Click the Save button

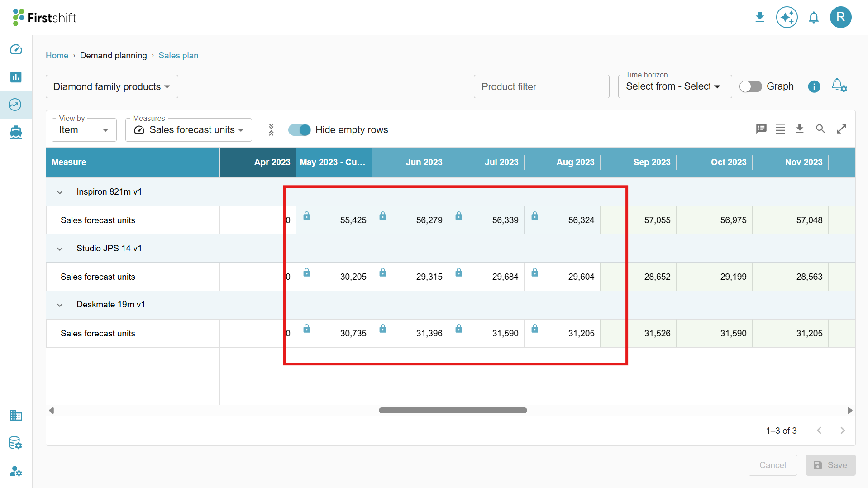830,465
